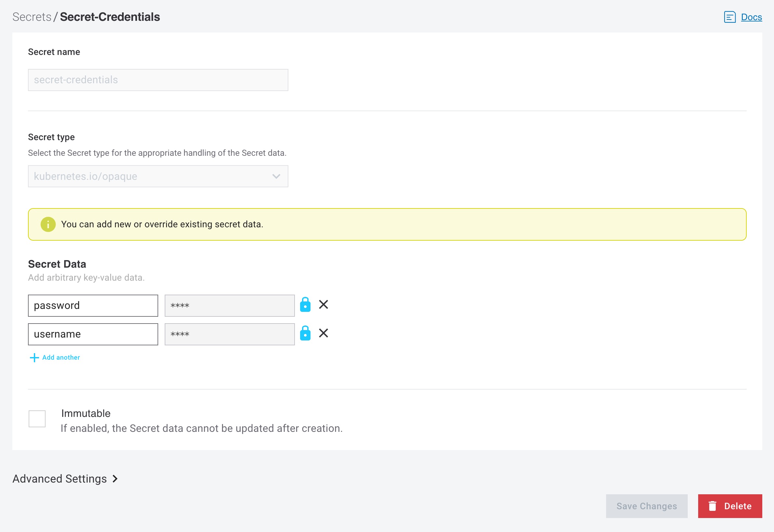Click the masked value field for password
The width and height of the screenshot is (774, 532).
point(229,306)
